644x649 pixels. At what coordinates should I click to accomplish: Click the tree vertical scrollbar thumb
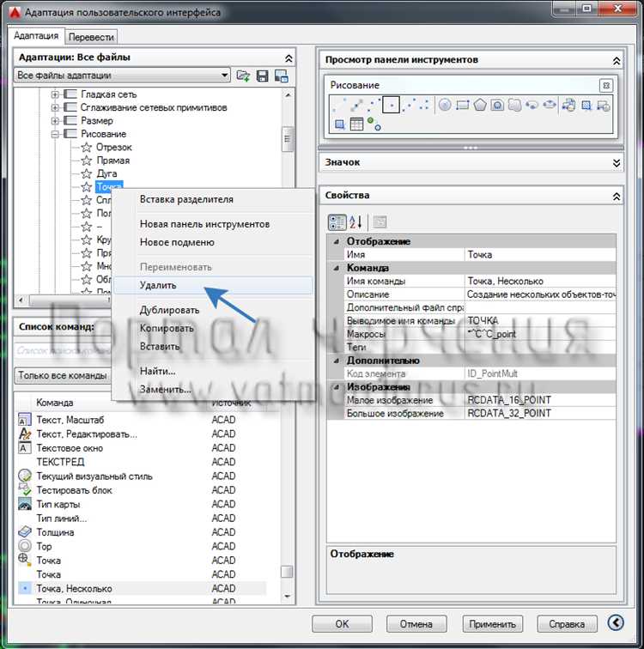pyautogui.click(x=288, y=139)
